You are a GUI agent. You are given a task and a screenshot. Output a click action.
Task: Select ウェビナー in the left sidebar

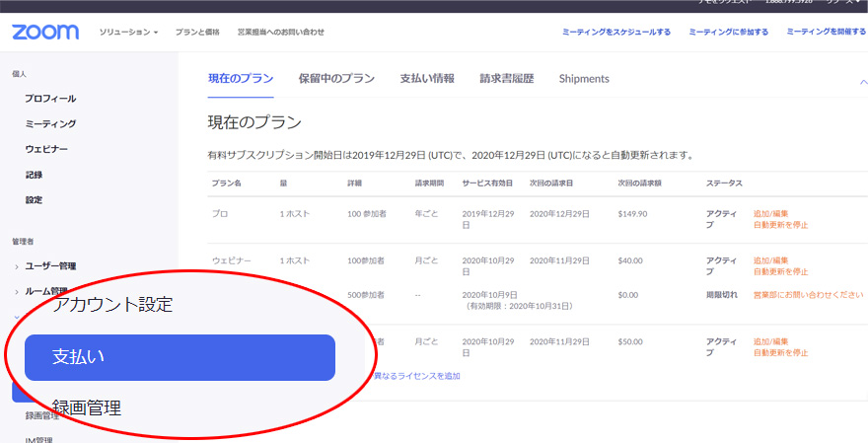(x=46, y=149)
